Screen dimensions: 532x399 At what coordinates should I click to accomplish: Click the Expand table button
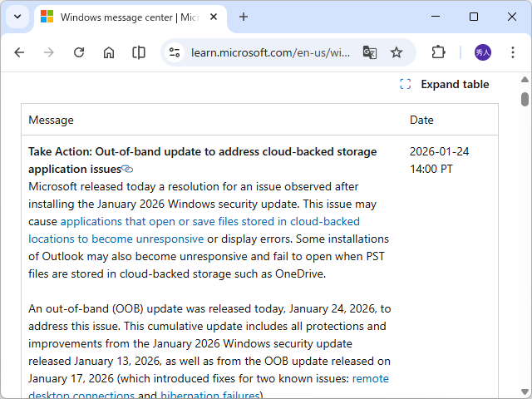445,84
